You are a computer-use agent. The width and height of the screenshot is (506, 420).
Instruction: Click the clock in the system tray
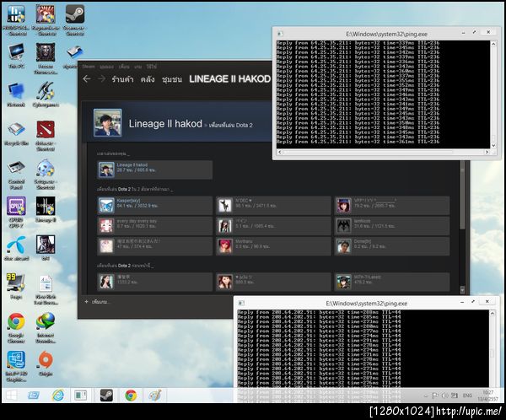487,396
